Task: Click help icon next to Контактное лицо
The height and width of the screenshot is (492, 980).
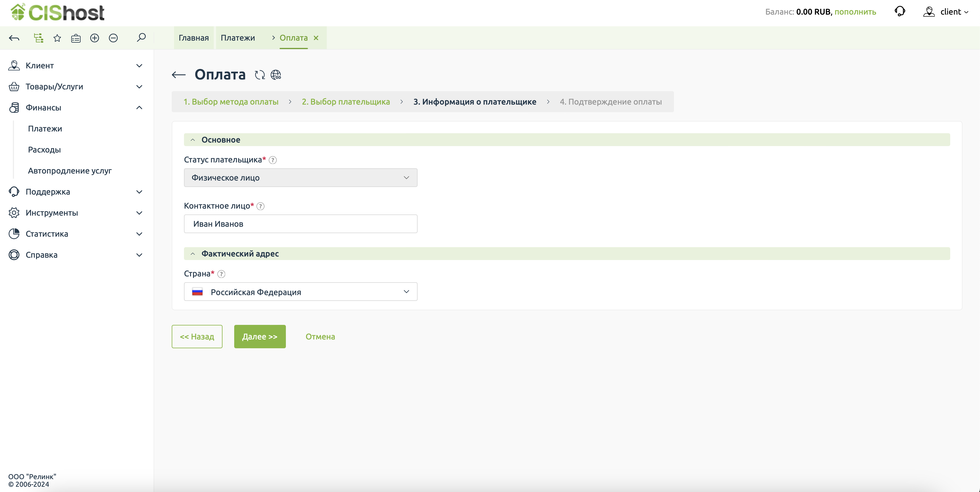Action: click(x=260, y=206)
